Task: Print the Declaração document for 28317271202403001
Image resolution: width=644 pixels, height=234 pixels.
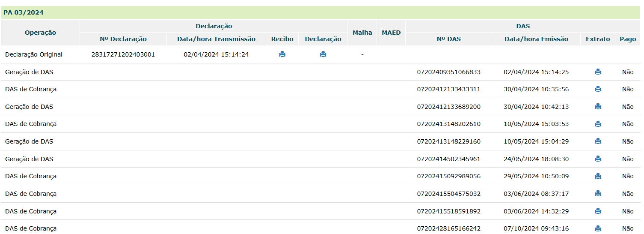Action: [x=323, y=54]
